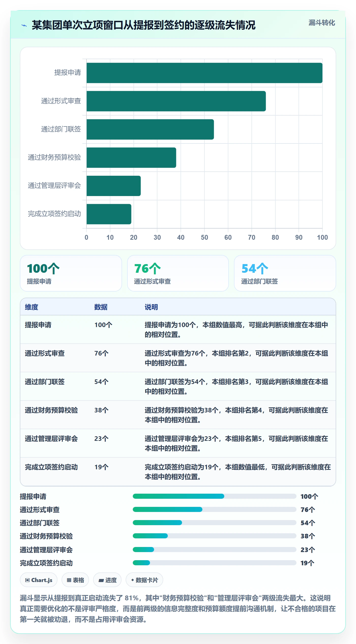Image resolution: width=356 pixels, height=644 pixels.
Task: Open the 76个 通过形式审查 data card
Action: click(178, 273)
